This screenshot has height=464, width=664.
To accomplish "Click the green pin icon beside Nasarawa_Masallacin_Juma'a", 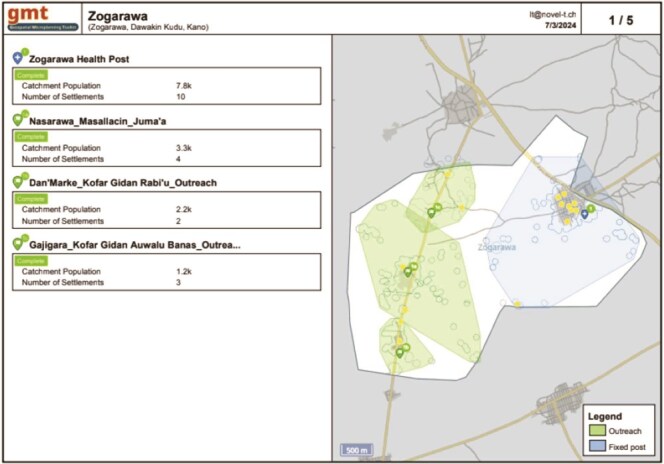I will click(x=18, y=119).
